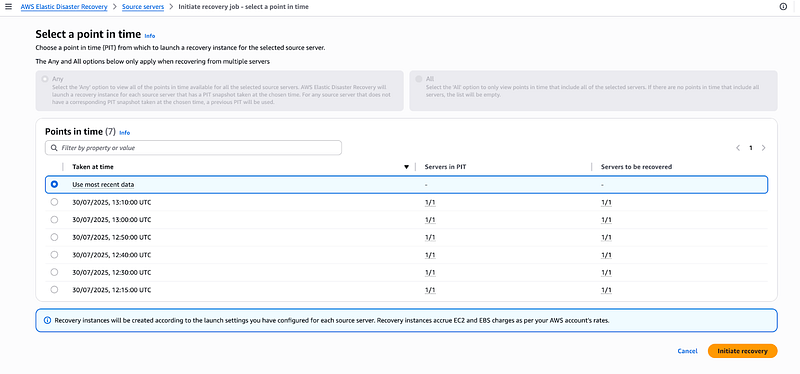Focus the Filter by property or value field
800x374 pixels.
click(193, 148)
